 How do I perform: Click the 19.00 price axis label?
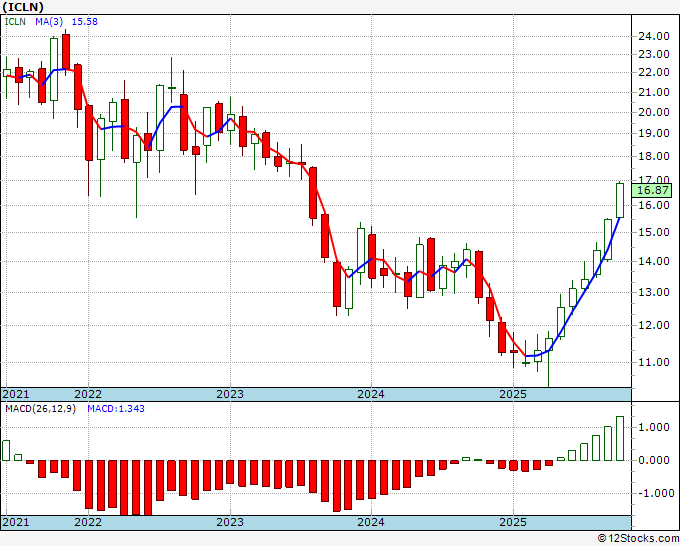tap(654, 133)
